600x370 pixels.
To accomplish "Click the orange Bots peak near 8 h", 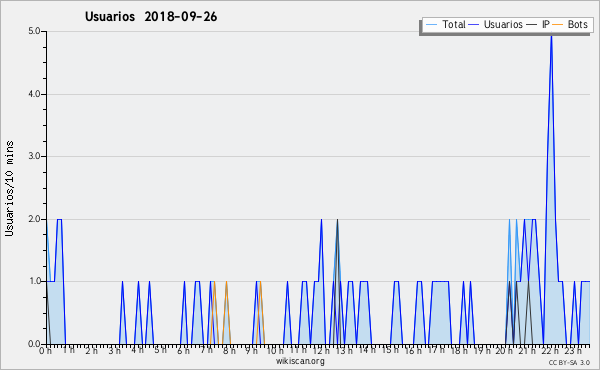I will [226, 283].
